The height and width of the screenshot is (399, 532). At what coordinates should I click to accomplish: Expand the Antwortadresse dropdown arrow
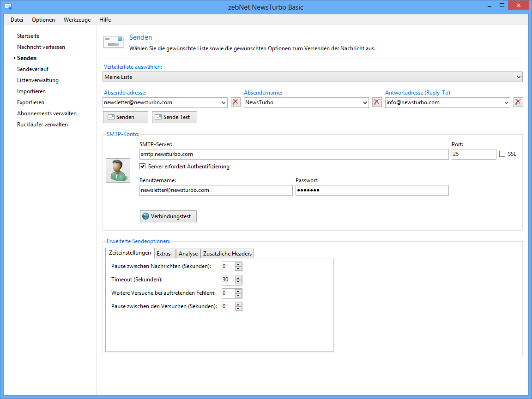click(506, 103)
